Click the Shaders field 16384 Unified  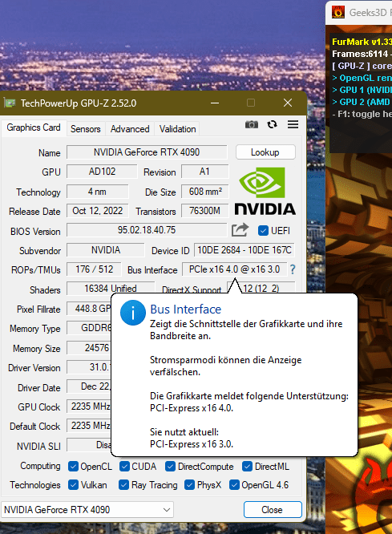click(111, 289)
